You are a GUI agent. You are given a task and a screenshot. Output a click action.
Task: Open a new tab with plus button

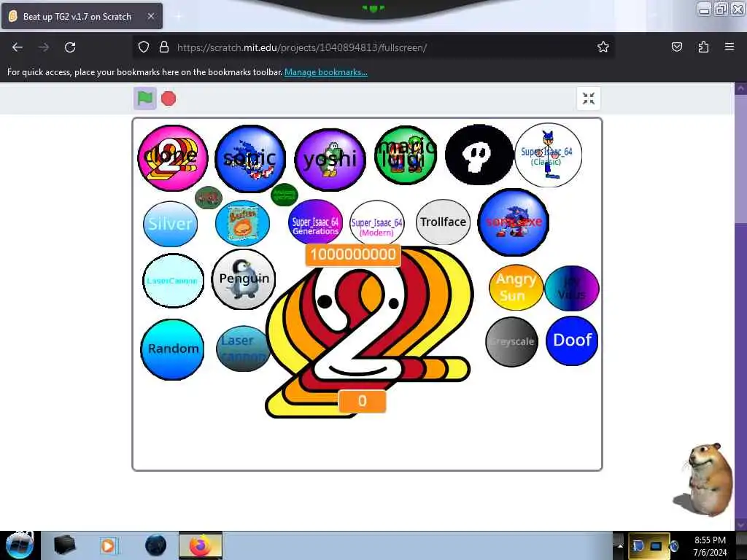178,16
